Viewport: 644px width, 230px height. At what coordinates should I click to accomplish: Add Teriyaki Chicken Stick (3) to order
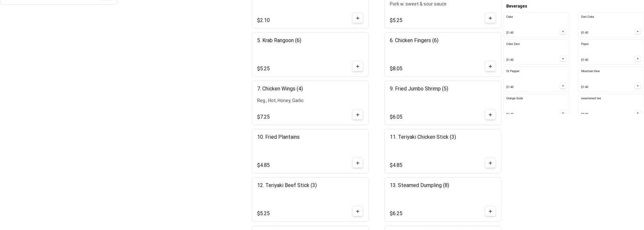click(x=490, y=163)
